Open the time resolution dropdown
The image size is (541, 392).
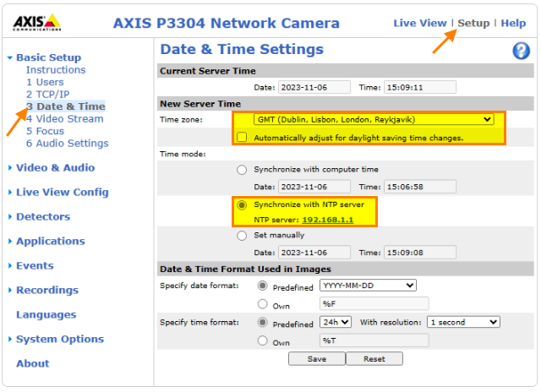(x=463, y=322)
